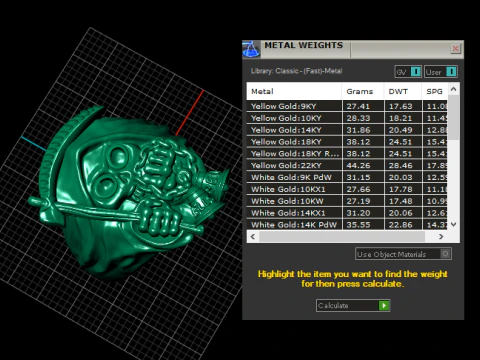Click the 44.26 grams value
This screenshot has width=480, height=360.
tap(358, 166)
